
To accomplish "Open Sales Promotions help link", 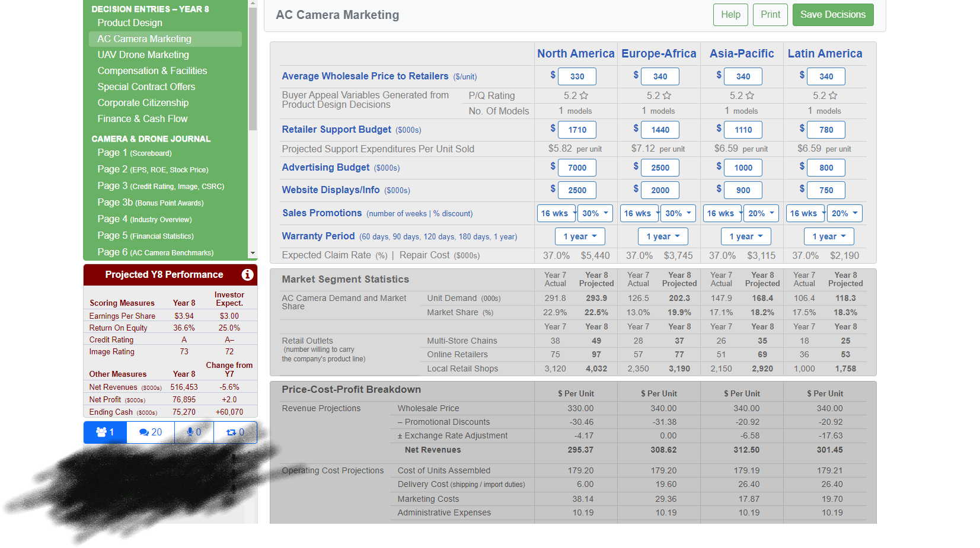I will (x=322, y=213).
